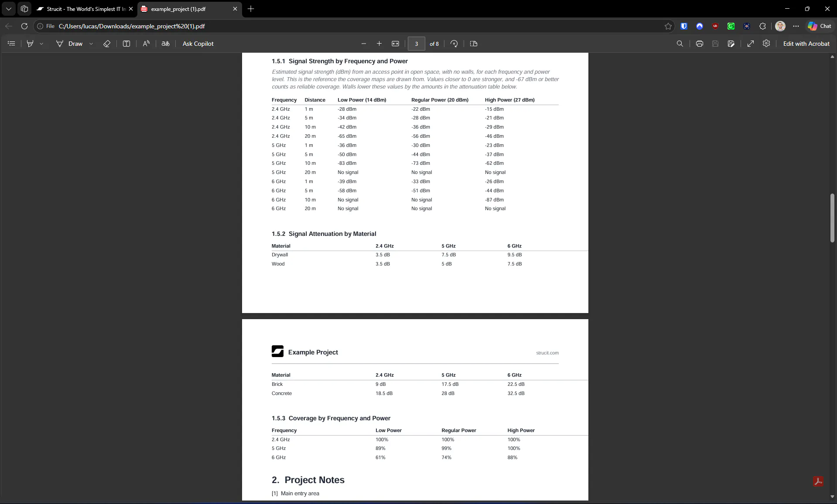Click strucit.com text in header
Viewport: 837px width, 504px height.
tap(547, 353)
